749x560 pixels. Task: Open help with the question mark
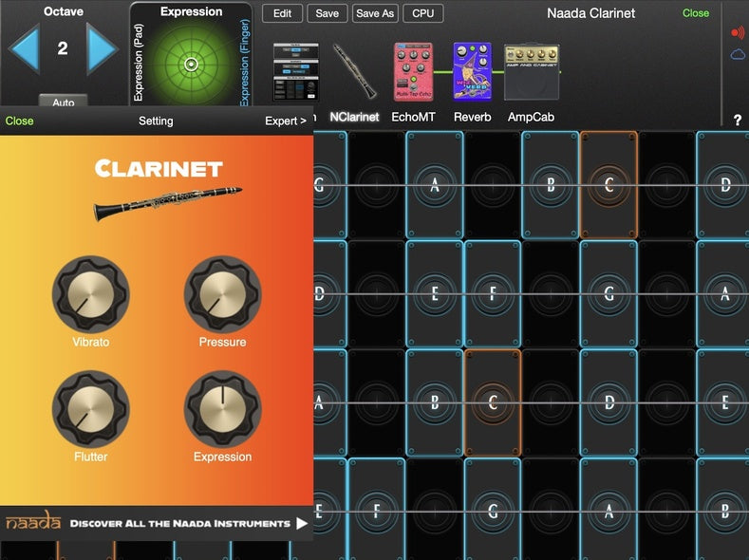737,120
